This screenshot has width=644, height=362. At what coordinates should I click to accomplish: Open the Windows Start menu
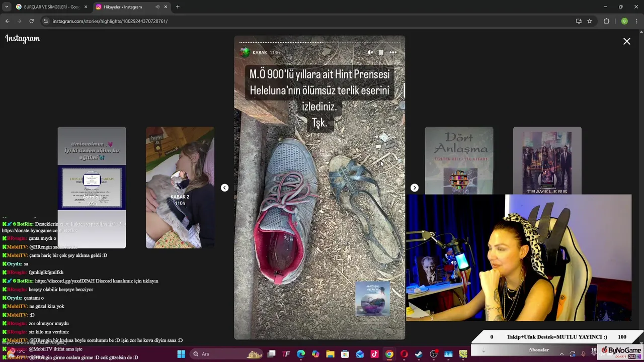(181, 354)
